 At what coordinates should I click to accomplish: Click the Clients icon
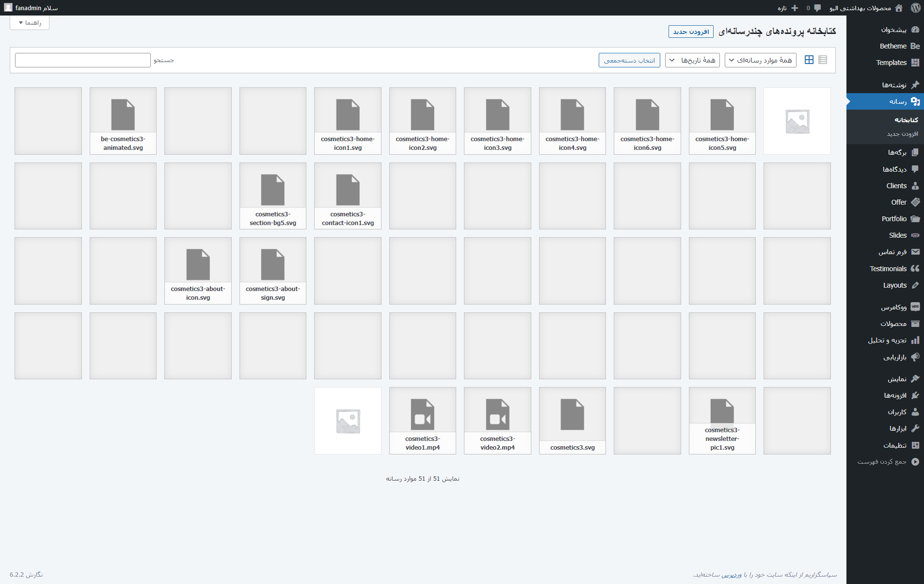click(915, 186)
